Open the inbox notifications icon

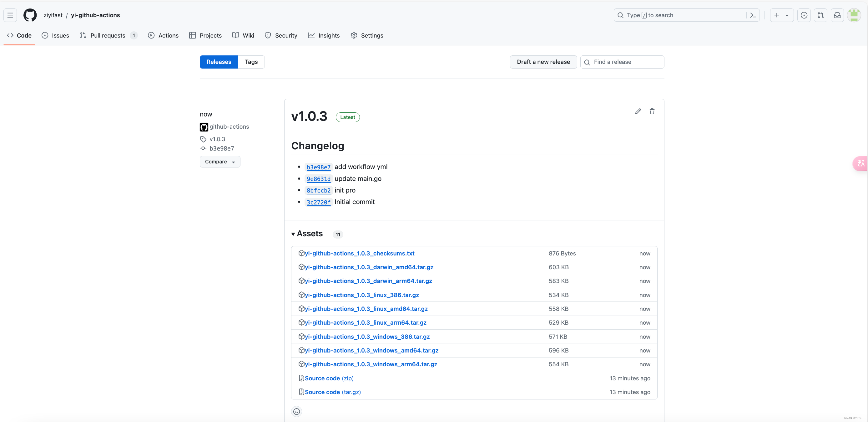pyautogui.click(x=837, y=15)
